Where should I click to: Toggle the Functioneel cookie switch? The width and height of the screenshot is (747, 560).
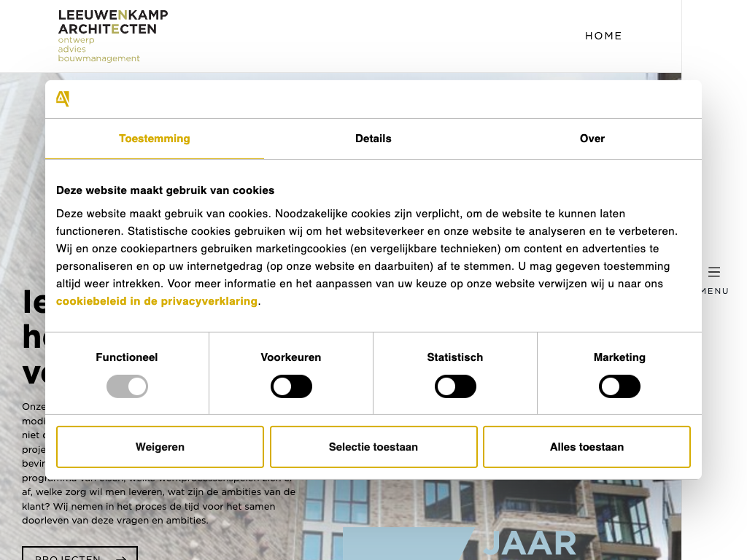127,386
